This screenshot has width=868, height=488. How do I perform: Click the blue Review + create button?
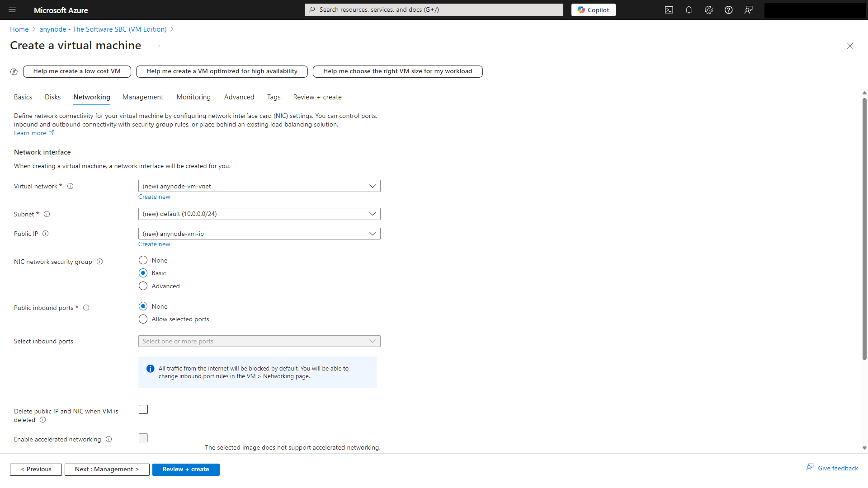point(186,469)
